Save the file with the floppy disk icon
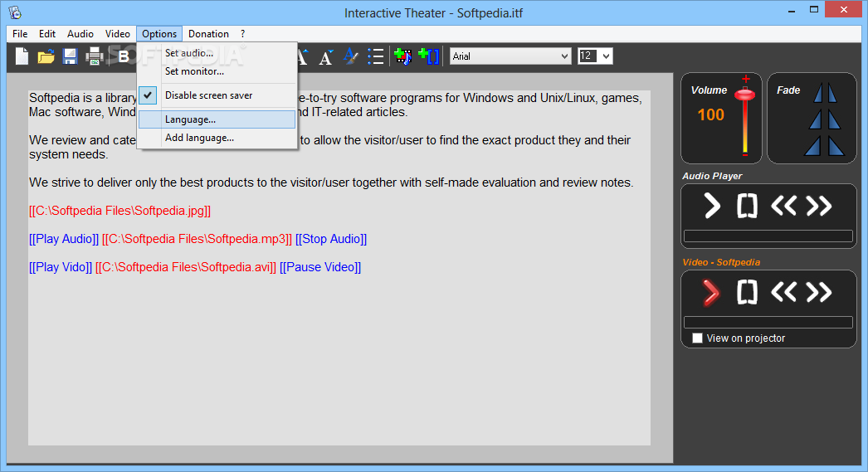 [70, 56]
